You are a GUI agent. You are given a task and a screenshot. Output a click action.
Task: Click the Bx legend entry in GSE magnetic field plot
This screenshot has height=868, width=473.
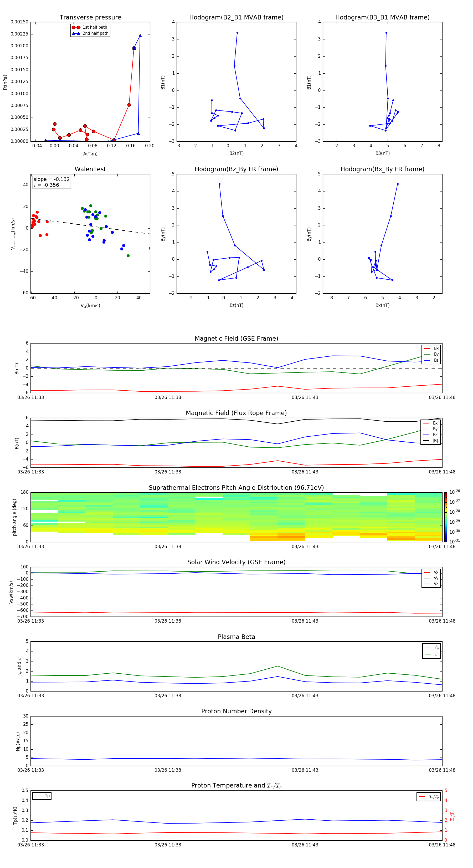[431, 349]
